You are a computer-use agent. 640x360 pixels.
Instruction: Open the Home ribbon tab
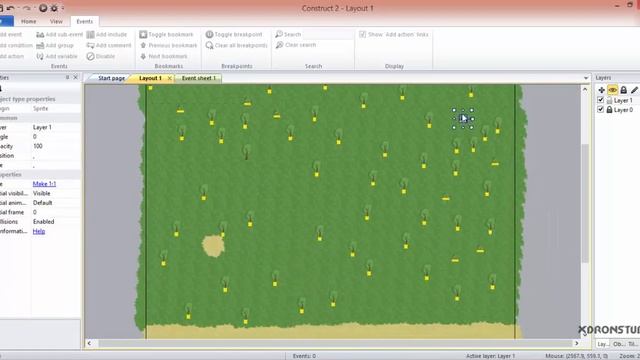(x=29, y=21)
